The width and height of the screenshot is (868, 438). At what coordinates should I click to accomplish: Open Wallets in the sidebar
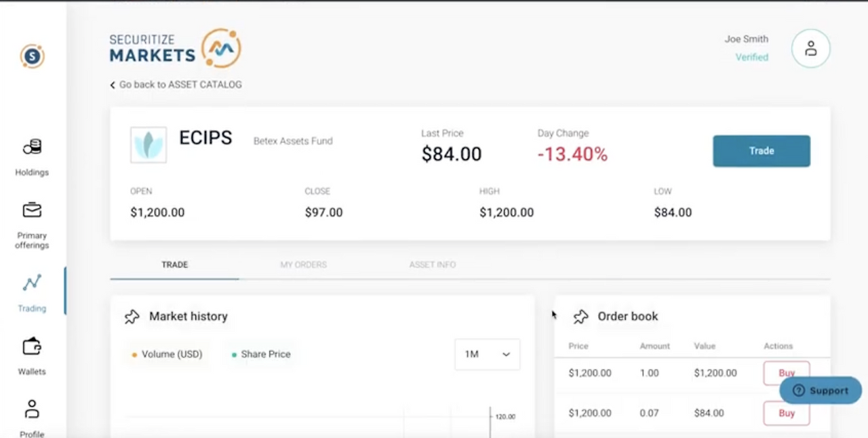pos(32,357)
